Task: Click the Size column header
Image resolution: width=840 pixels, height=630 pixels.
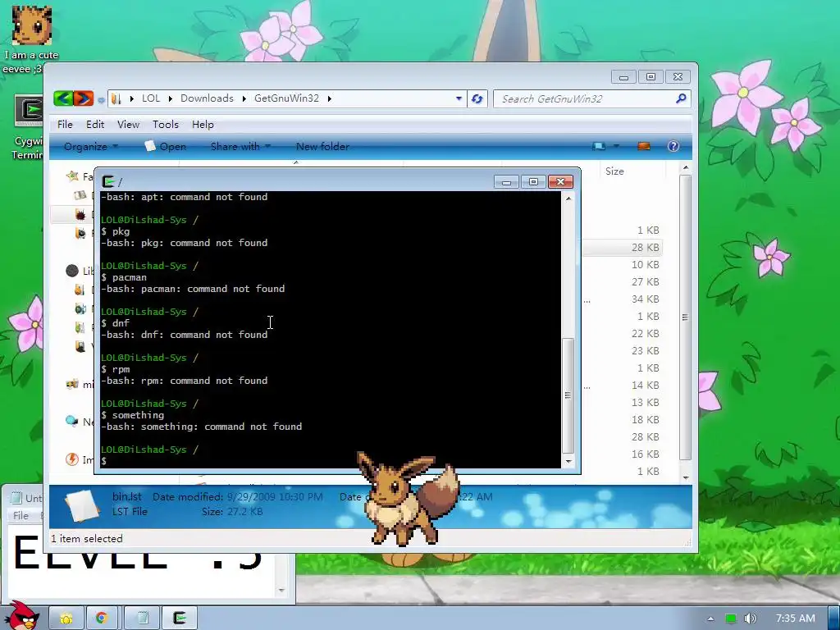Action: click(614, 171)
